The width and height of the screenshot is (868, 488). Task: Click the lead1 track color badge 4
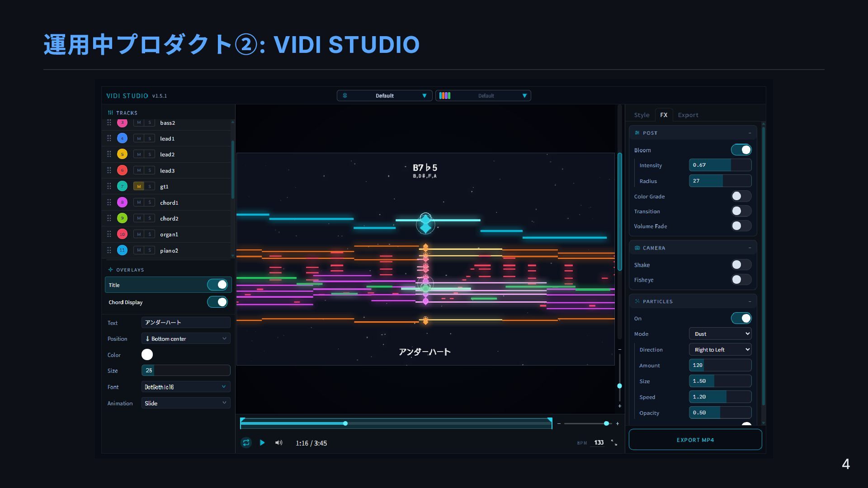click(122, 138)
